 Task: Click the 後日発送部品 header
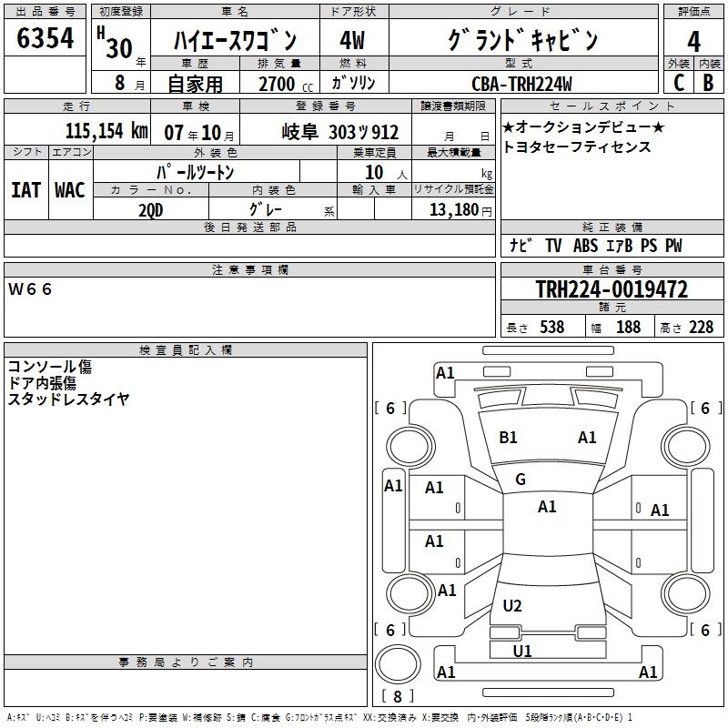point(249,227)
